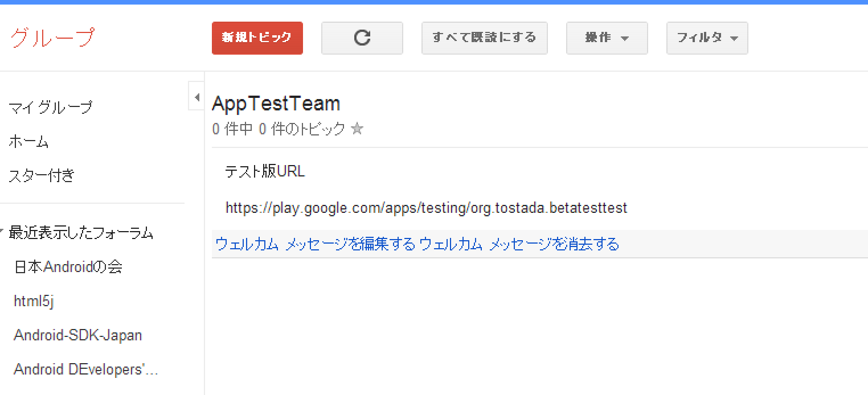This screenshot has height=395, width=868.
Task: Toggle the sidebar visibility arrow
Action: [x=196, y=97]
